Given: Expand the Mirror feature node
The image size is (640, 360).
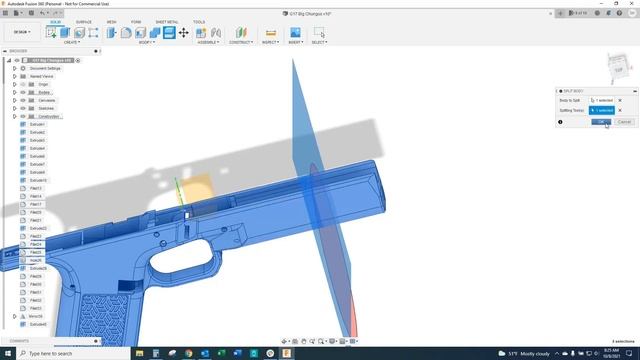Looking at the screenshot, I should (15, 316).
